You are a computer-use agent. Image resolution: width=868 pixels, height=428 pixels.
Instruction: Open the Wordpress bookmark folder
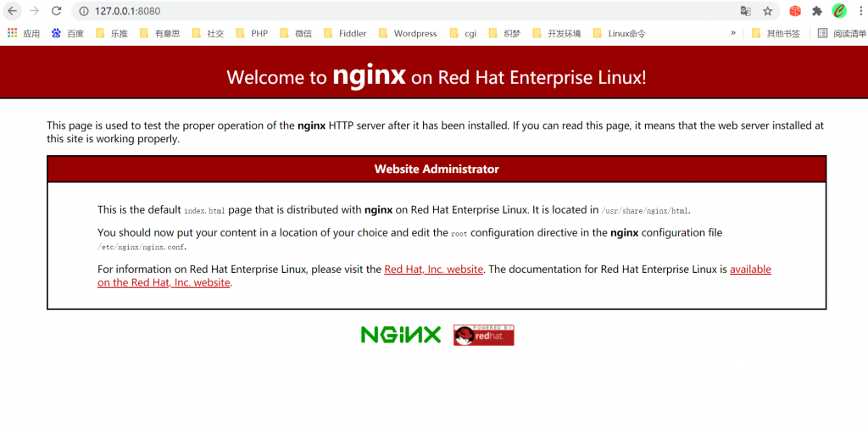(x=409, y=33)
